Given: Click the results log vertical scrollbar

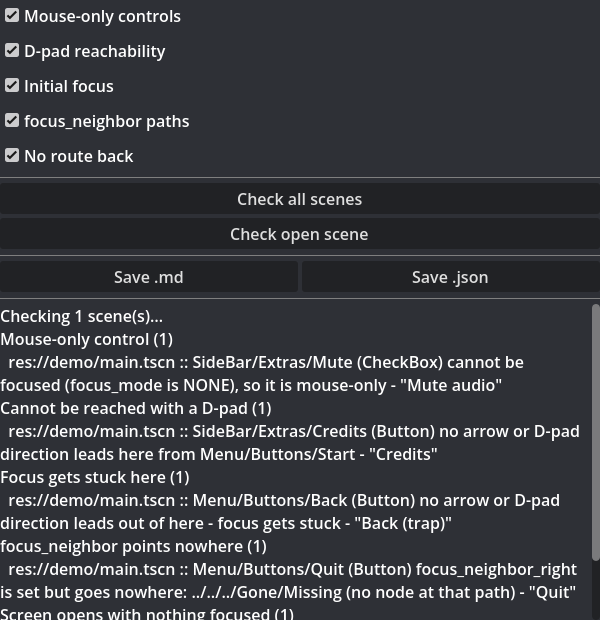Looking at the screenshot, I should [x=596, y=432].
